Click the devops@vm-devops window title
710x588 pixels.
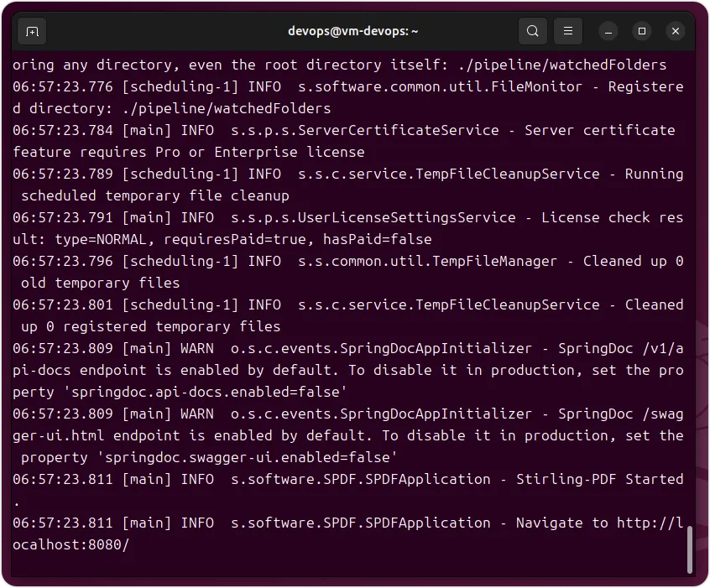[352, 31]
